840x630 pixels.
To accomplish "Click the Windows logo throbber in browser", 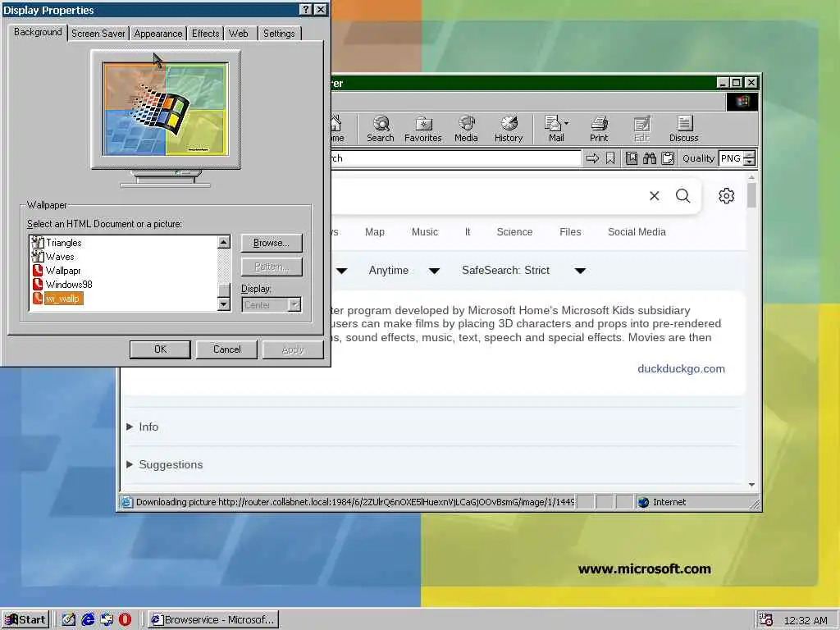I will [x=742, y=102].
